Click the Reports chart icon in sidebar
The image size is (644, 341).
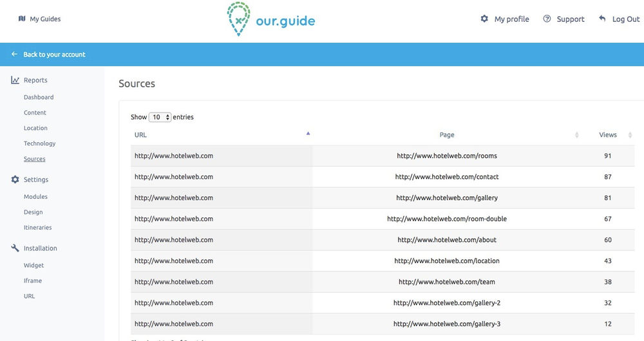tap(15, 80)
